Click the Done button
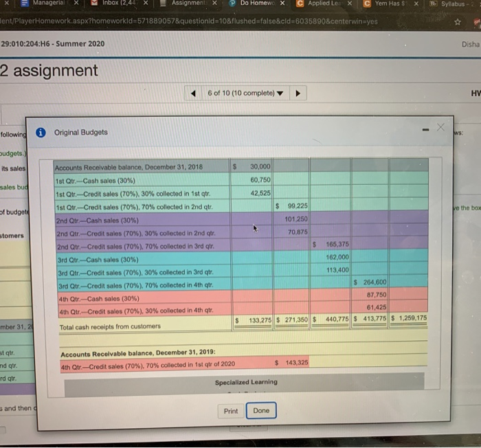Screen dimensions: 481x448 pyautogui.click(x=261, y=411)
